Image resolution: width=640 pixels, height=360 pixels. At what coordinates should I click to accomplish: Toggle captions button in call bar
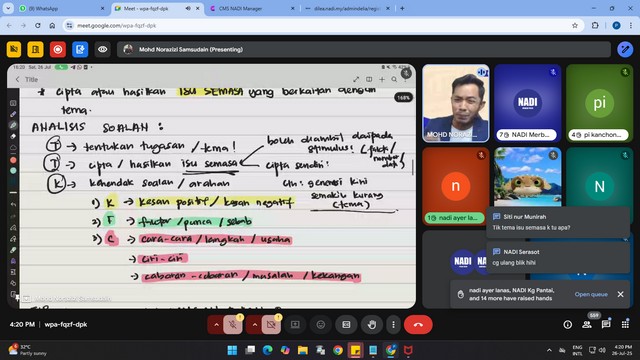[346, 324]
